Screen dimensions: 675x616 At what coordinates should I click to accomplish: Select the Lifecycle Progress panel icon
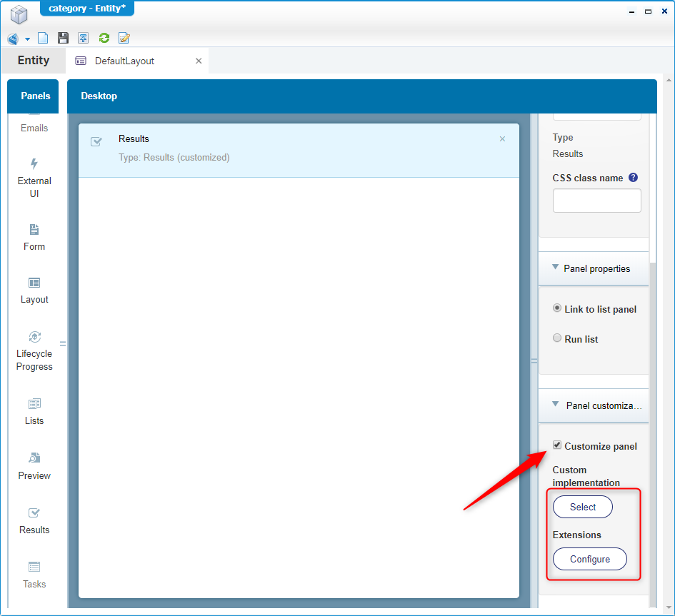pos(34,337)
